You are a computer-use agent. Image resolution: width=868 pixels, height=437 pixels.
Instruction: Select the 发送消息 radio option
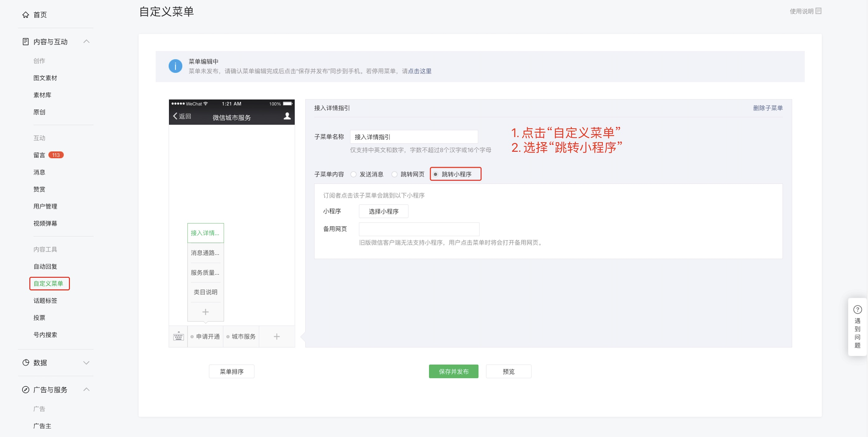[x=353, y=174]
